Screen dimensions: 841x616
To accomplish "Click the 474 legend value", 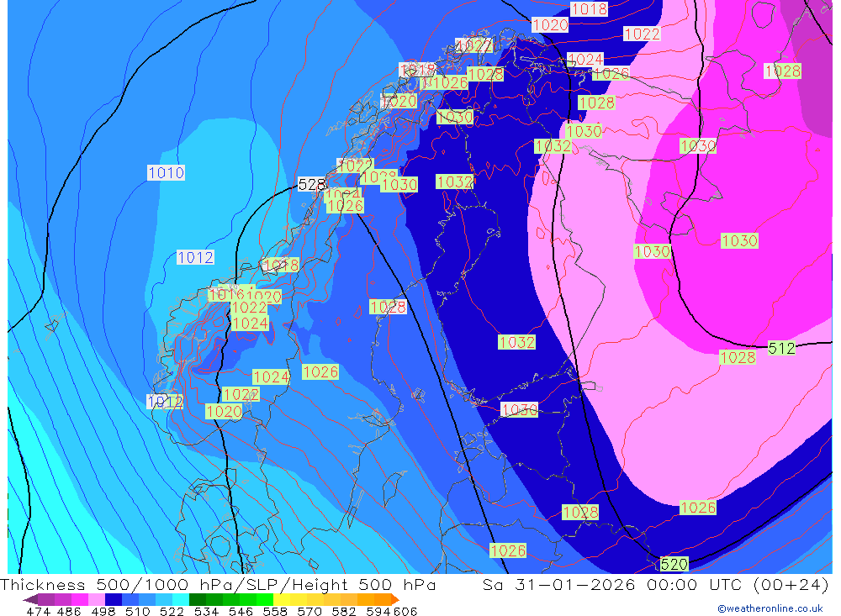I will [38, 611].
